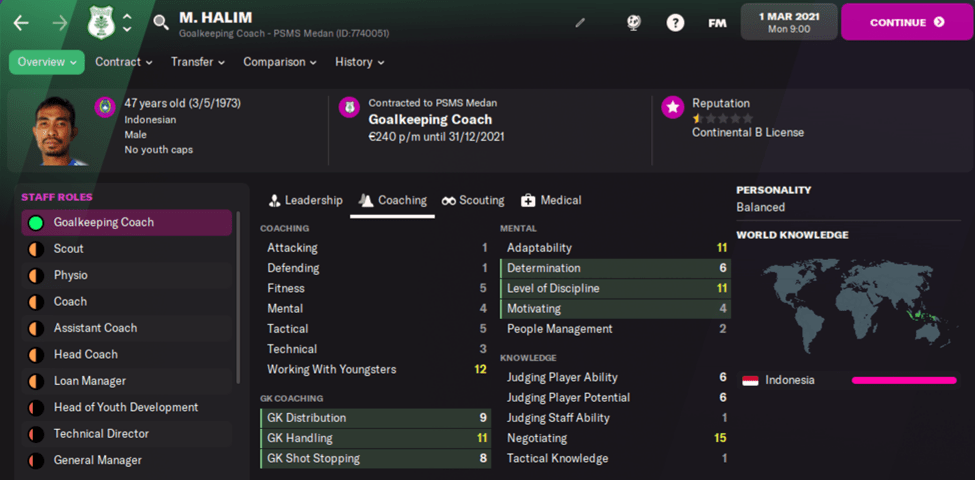The height and width of the screenshot is (480, 975).
Task: Open the help question mark icon
Action: pyautogui.click(x=675, y=22)
